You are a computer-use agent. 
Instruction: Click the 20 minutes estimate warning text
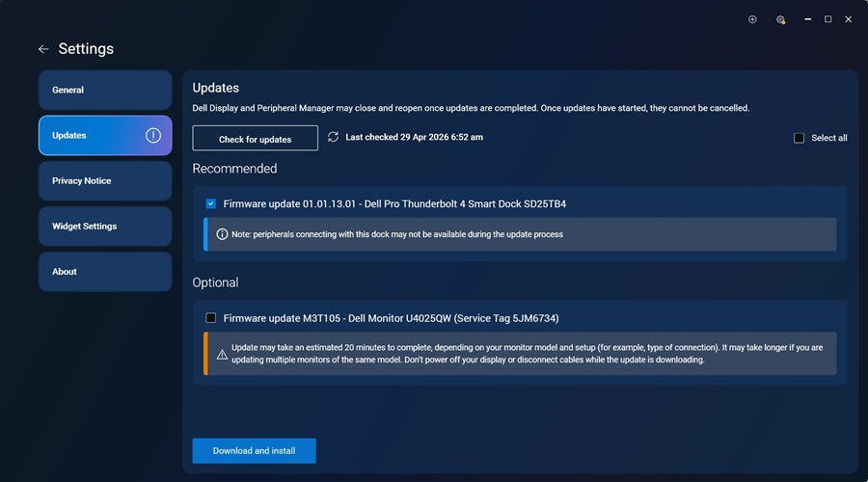[x=527, y=354]
